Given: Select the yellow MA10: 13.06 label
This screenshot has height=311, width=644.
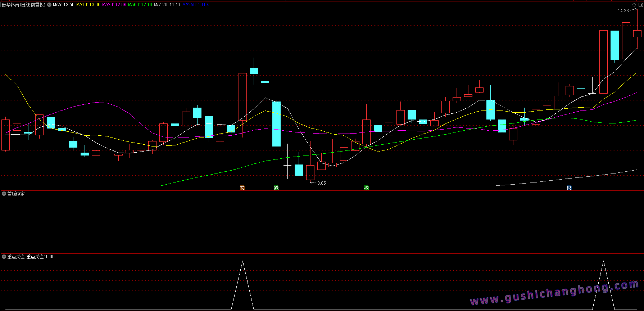Looking at the screenshot, I should tap(88, 5).
